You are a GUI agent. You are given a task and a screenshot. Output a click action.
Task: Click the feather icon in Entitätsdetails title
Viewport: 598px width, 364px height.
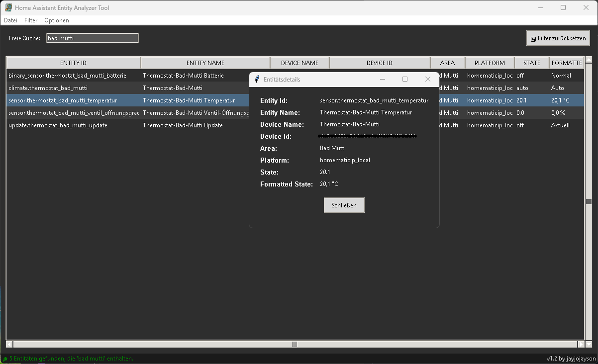257,79
